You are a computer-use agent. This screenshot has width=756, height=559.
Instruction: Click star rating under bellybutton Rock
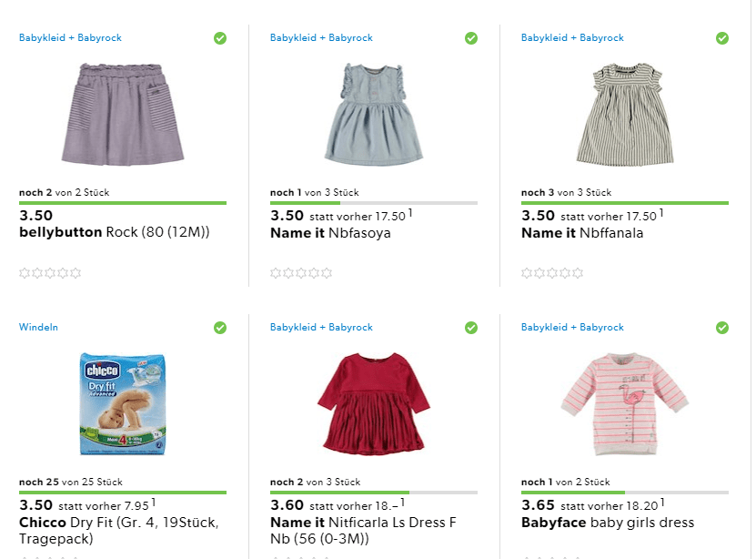(50, 272)
